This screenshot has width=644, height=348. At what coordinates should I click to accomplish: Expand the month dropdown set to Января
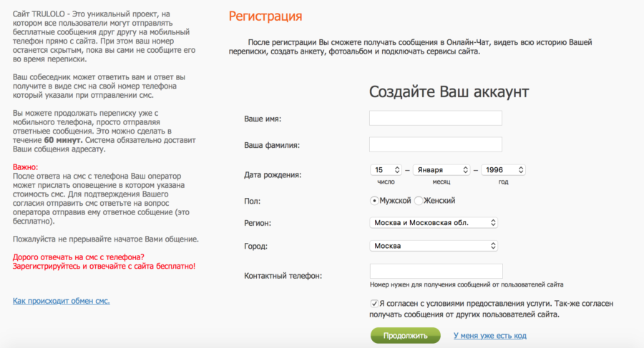click(x=441, y=170)
